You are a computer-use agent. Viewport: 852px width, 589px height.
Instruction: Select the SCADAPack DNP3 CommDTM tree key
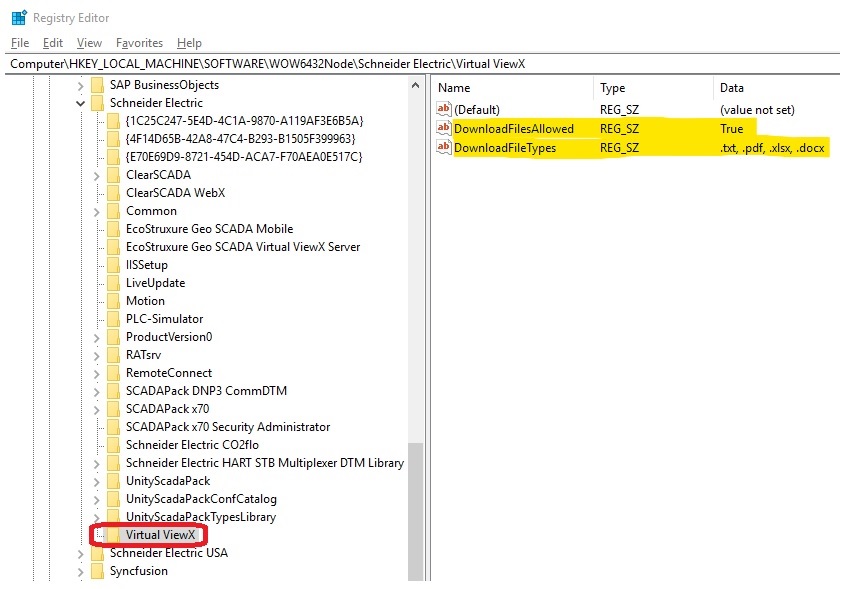point(206,391)
